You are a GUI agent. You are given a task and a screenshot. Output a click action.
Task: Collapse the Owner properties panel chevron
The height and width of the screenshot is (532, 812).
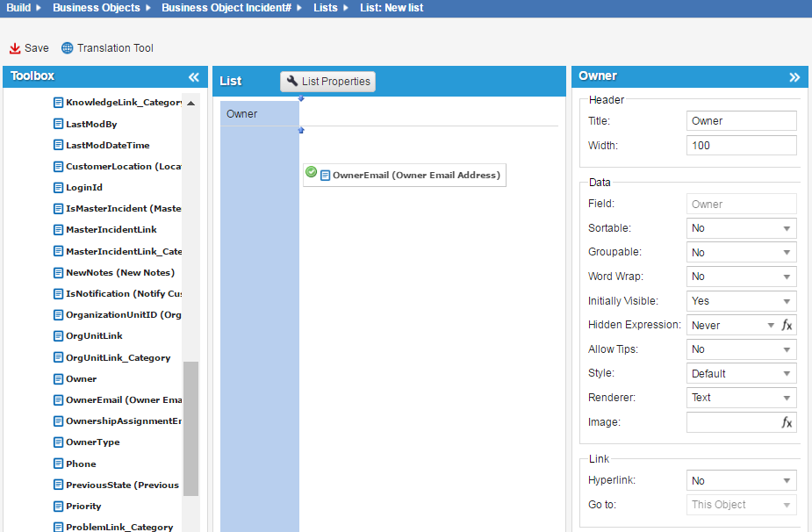(794, 77)
